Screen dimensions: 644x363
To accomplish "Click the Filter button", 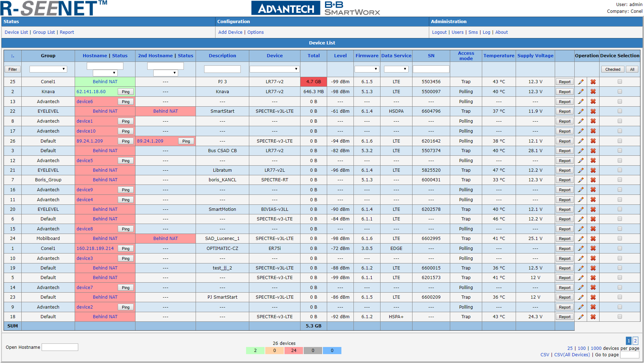I will pyautogui.click(x=13, y=69).
